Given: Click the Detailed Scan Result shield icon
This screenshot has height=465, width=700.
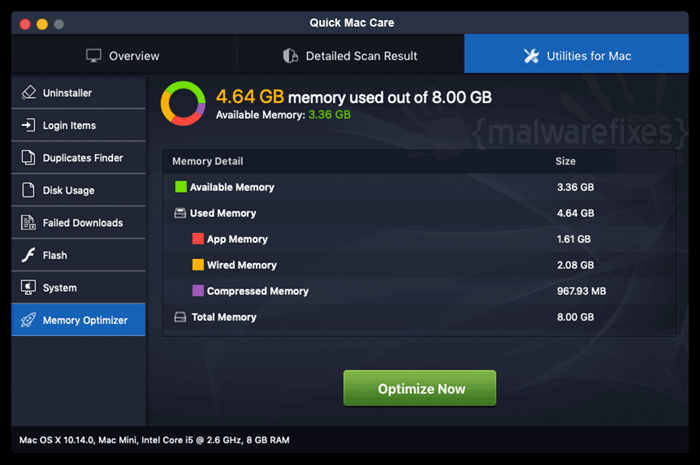Looking at the screenshot, I should tap(291, 56).
